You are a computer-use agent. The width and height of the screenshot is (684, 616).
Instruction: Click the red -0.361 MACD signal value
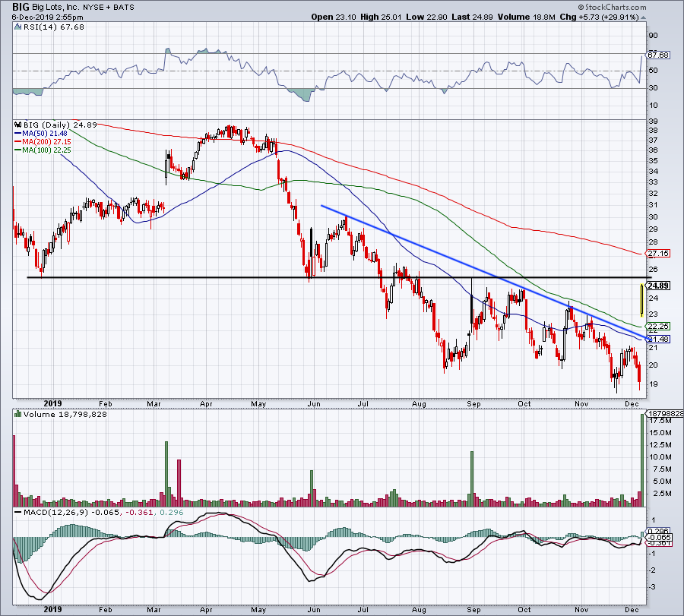(140, 513)
